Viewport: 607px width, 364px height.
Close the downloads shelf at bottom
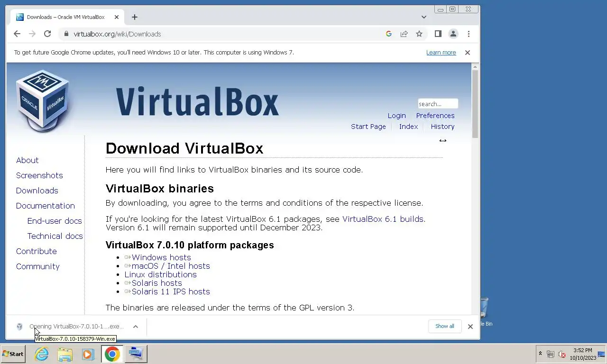(470, 326)
